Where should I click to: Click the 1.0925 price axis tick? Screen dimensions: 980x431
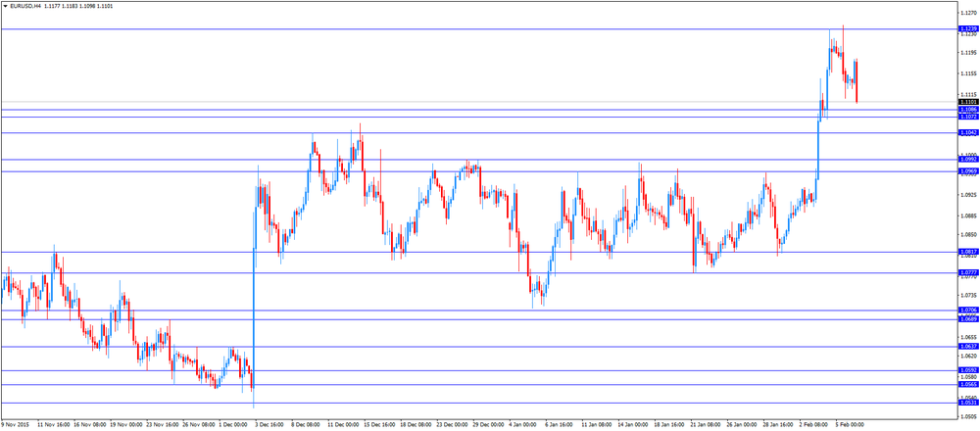(969, 196)
